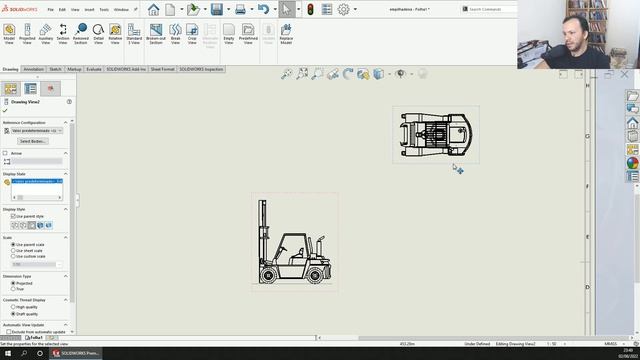This screenshot has height=360, width=640.
Task: Click the Windows Start button
Action: tap(8, 353)
